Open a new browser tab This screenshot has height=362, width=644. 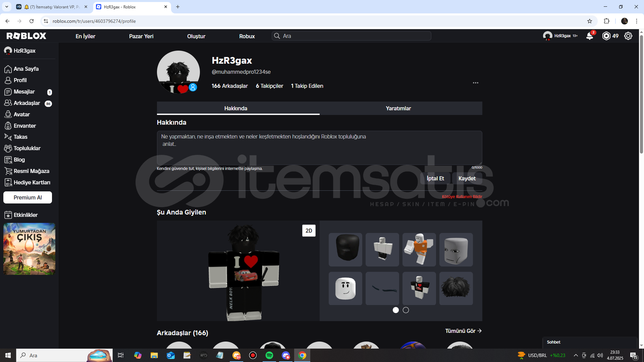pos(178,7)
